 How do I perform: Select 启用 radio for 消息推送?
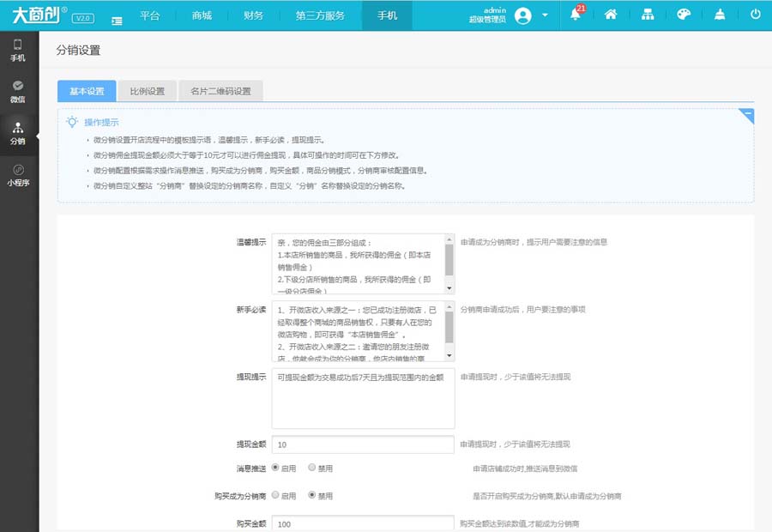[275, 469]
